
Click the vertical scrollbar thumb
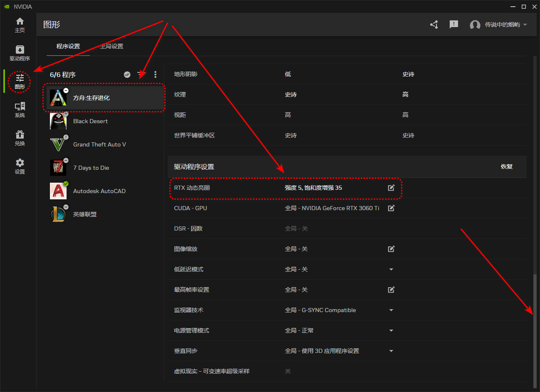point(535,331)
